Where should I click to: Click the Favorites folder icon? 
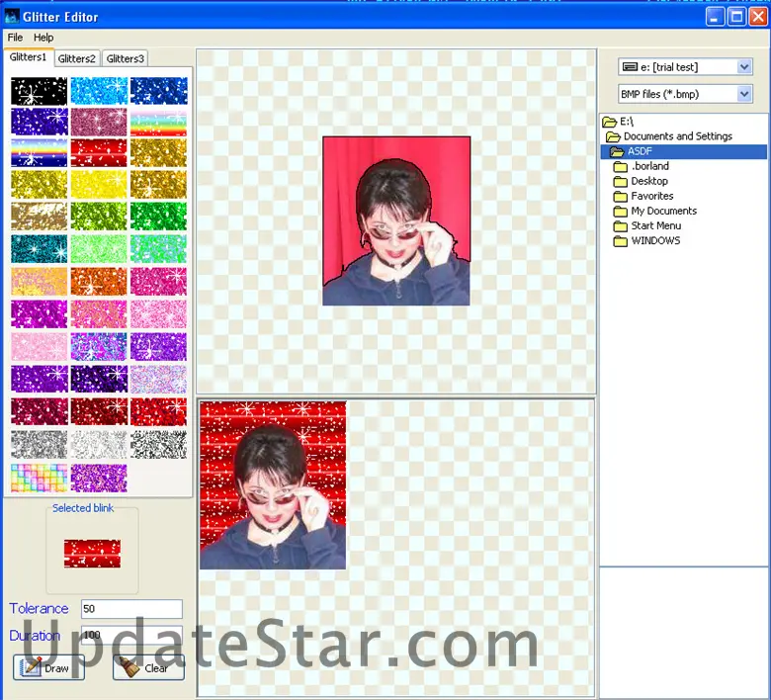coord(621,197)
